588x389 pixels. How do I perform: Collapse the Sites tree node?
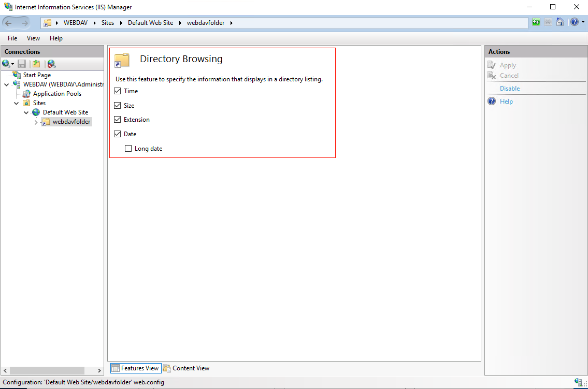[x=16, y=104]
